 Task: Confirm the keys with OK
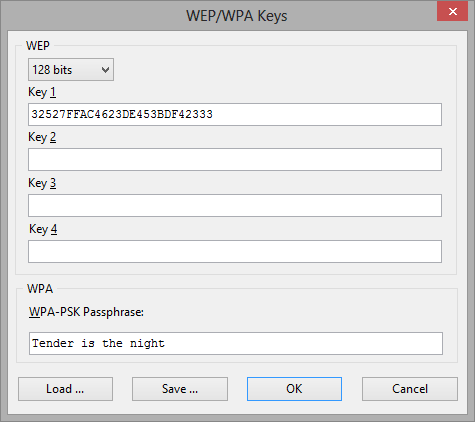tap(294, 389)
